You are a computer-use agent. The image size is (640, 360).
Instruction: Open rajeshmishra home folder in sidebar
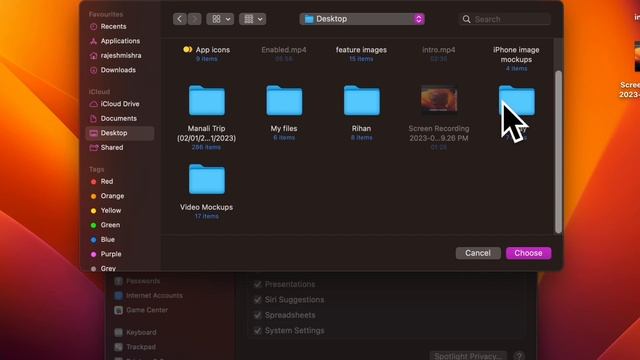[121, 56]
